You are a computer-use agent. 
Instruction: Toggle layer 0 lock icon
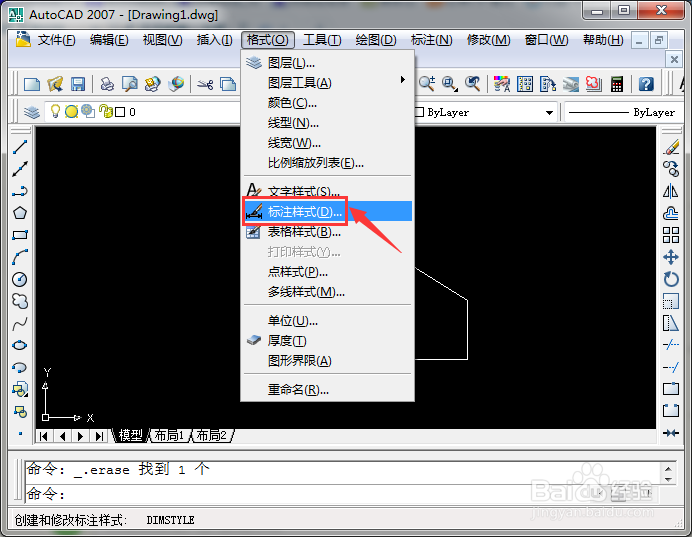click(106, 112)
